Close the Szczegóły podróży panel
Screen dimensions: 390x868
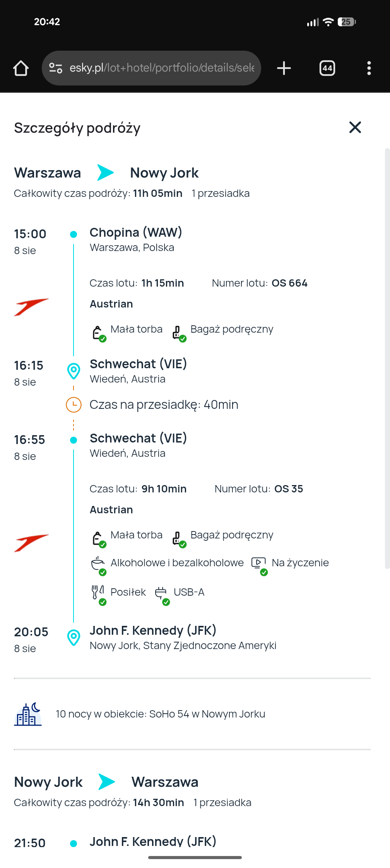tap(355, 127)
